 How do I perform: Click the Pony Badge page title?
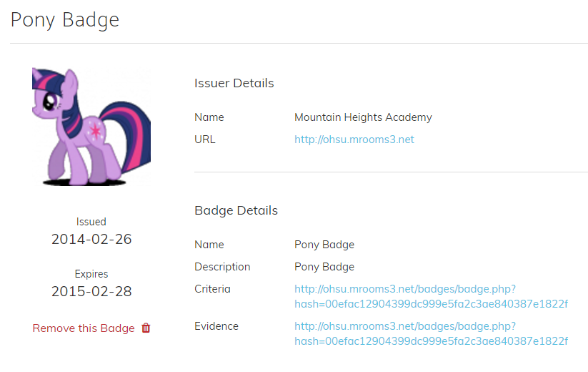(x=65, y=20)
